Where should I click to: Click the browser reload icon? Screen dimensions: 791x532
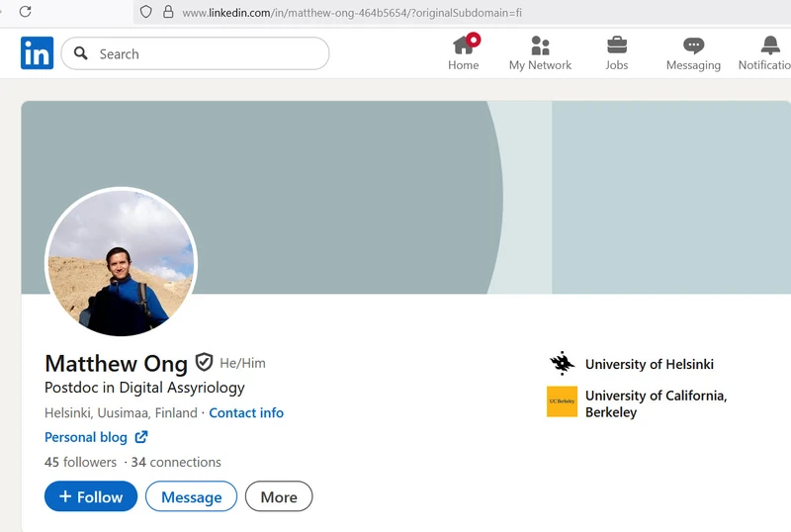(25, 12)
